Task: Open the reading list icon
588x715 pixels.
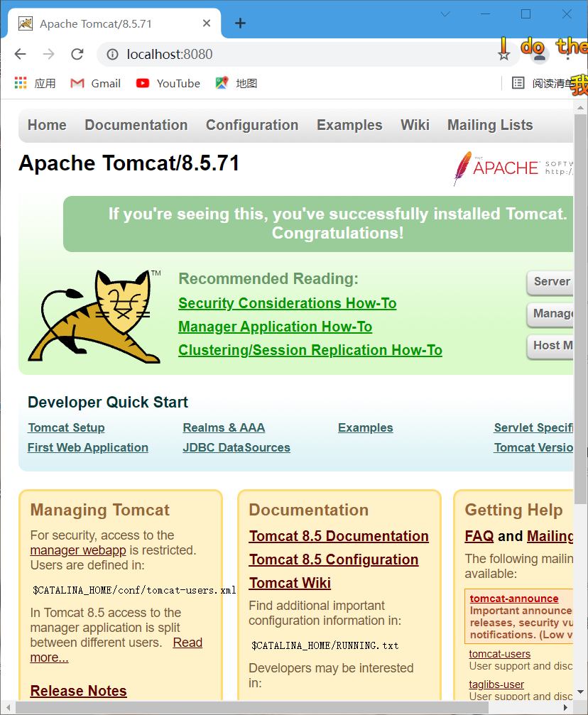Action: 518,83
